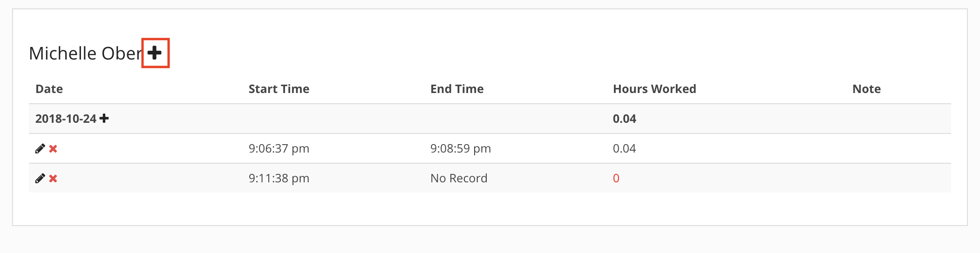
Task: Click the Note column header
Action: pos(866,89)
